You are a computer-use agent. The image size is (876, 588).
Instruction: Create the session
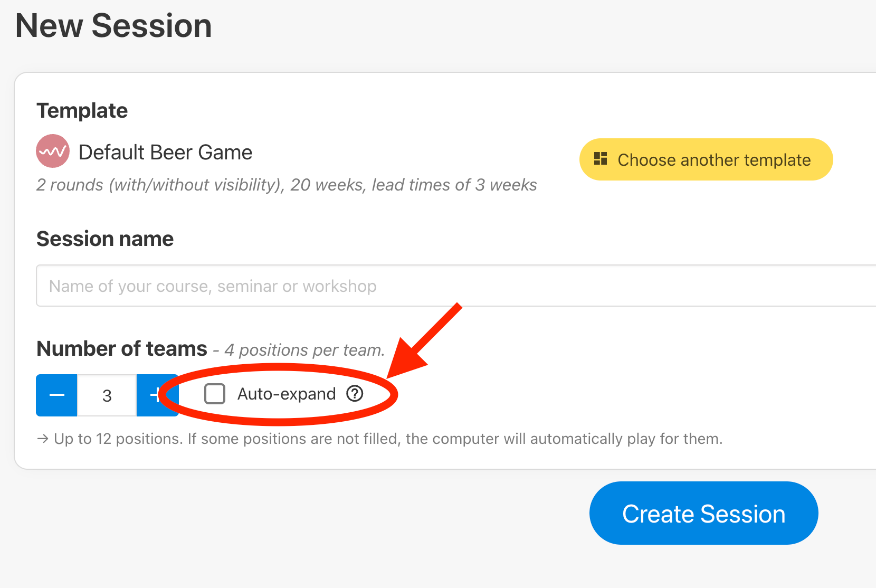[703, 513]
